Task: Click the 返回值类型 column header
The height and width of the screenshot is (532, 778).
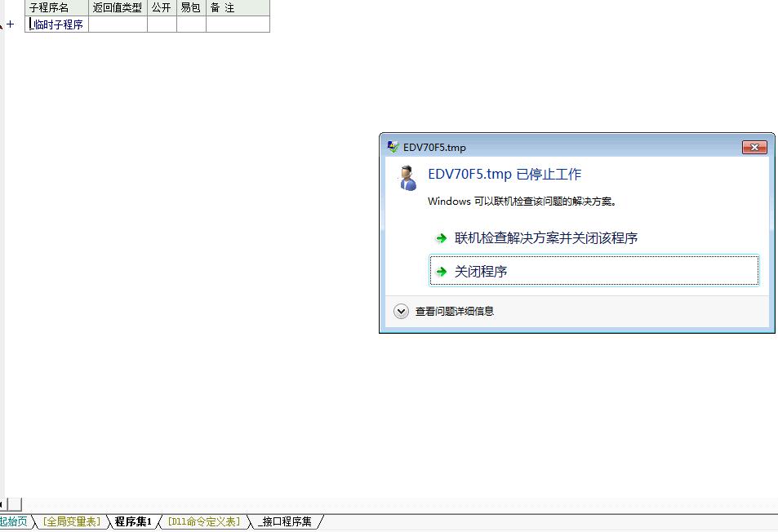Action: coord(118,8)
